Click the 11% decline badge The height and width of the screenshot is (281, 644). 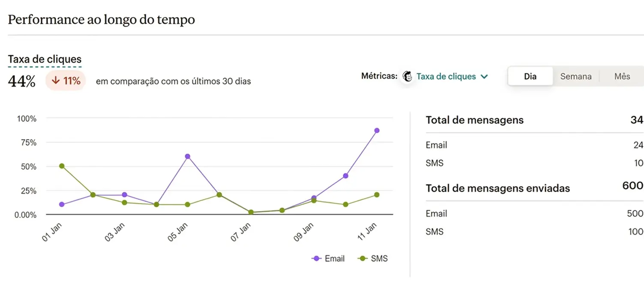[65, 80]
